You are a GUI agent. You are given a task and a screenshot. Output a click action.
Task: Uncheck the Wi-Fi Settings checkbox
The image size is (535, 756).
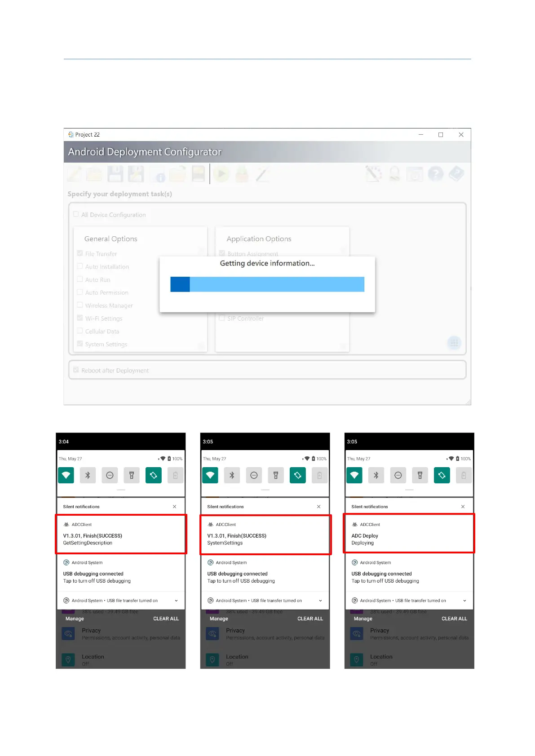(x=80, y=318)
